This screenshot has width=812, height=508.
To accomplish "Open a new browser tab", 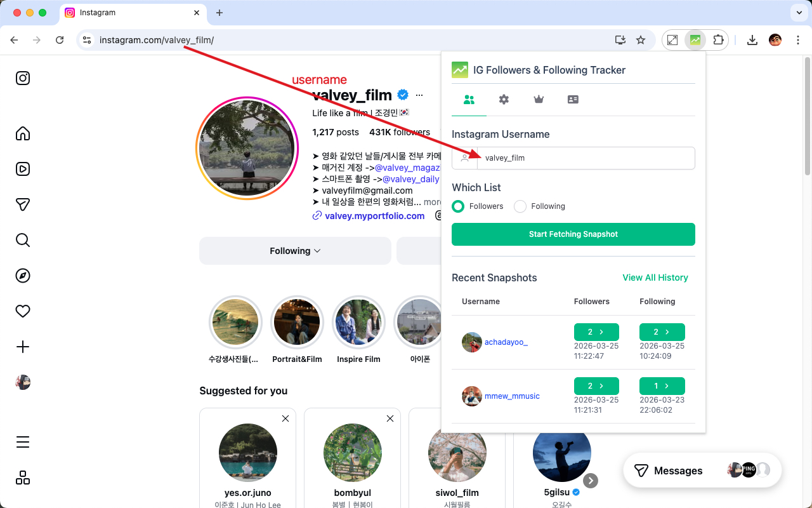I will (x=219, y=13).
